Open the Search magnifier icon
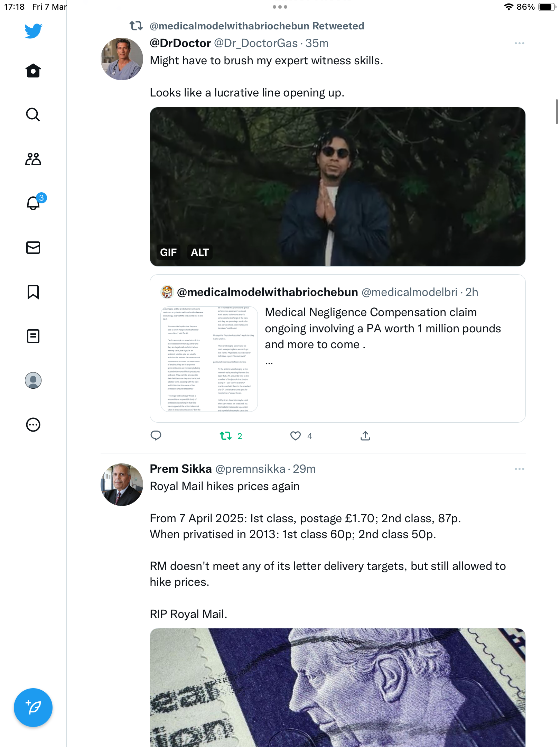 point(33,114)
